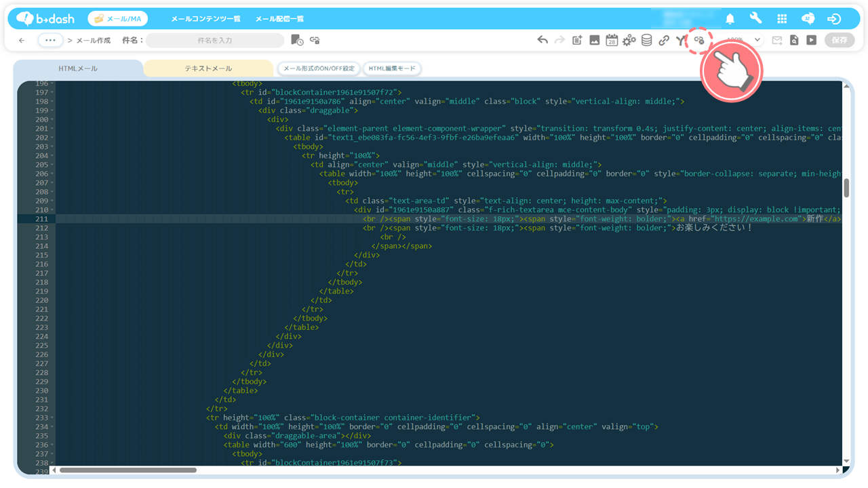Switch to the HTMLメール tab
868x488 pixels.
[x=78, y=68]
